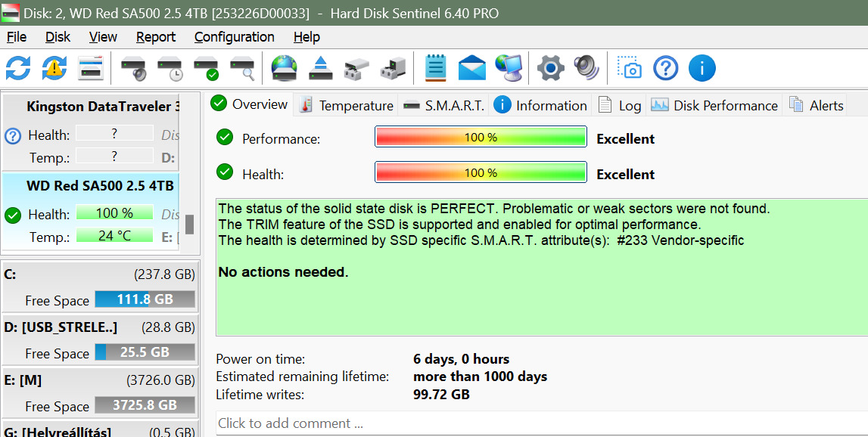Click the blue question mark help icon
Image resolution: width=868 pixels, height=437 pixels.
(666, 68)
